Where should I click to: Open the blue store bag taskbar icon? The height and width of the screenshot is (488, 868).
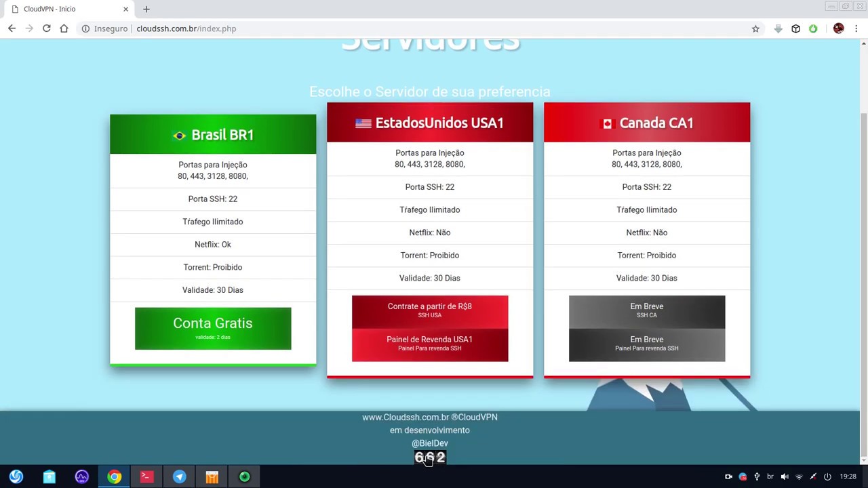click(x=49, y=477)
